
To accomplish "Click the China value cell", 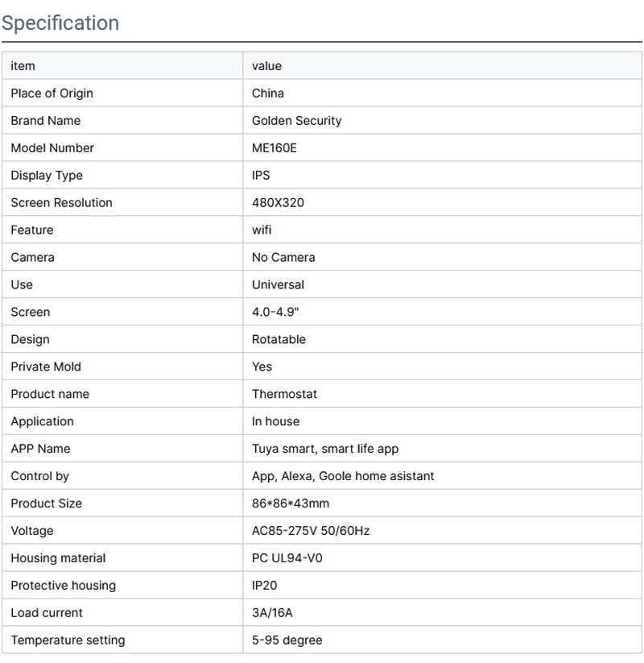I will [x=268, y=93].
